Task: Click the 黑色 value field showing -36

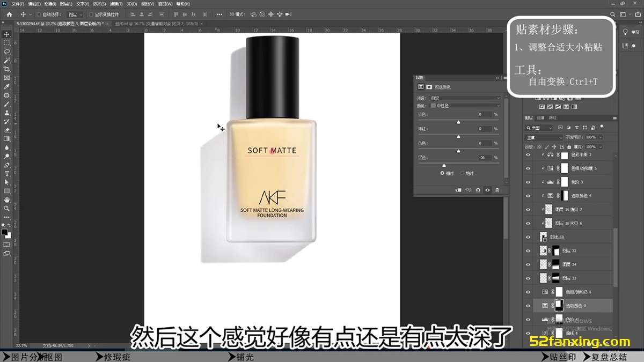Action: pos(485,158)
